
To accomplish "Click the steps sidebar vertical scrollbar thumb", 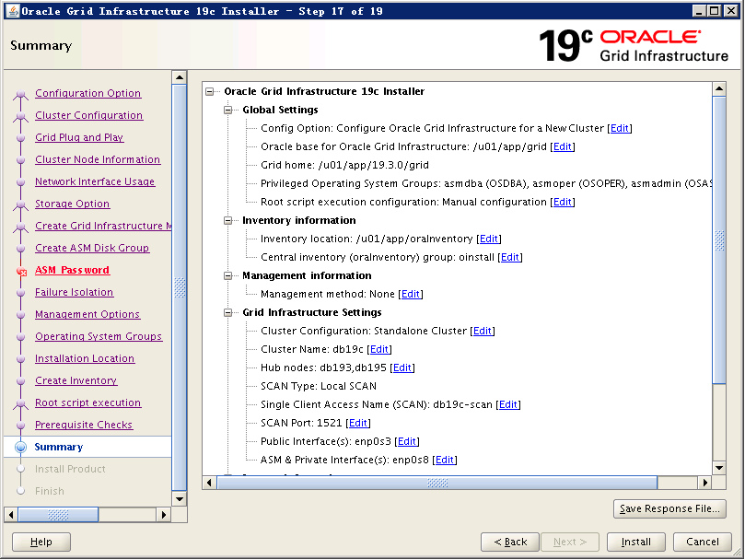I will click(180, 287).
